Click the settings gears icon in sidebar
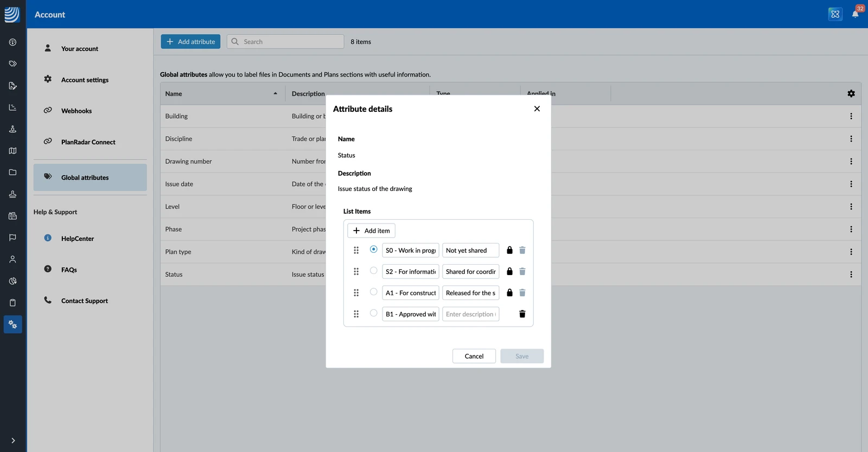Viewport: 868px width, 452px height. pos(12,324)
